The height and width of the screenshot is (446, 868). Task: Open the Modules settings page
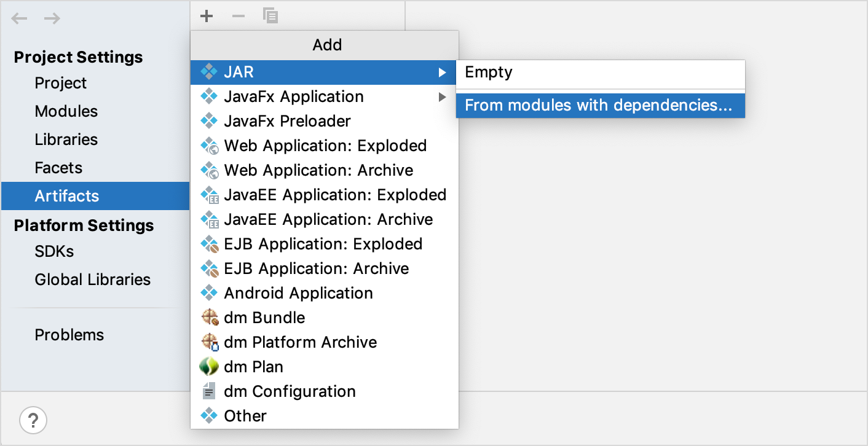point(66,111)
